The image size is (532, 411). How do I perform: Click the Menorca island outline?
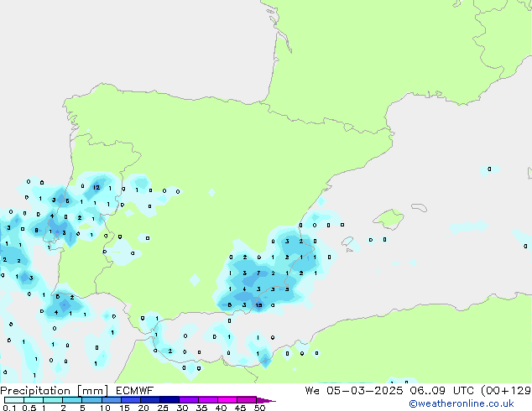click(x=420, y=207)
